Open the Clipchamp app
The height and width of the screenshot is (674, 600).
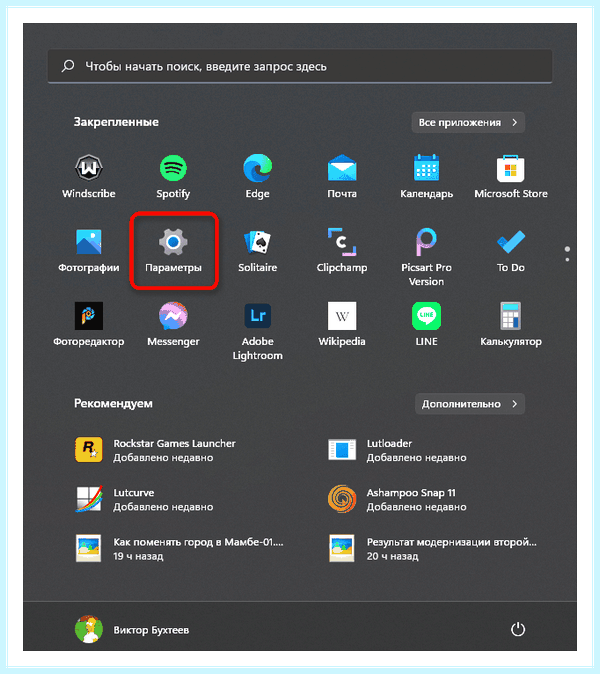tap(342, 251)
